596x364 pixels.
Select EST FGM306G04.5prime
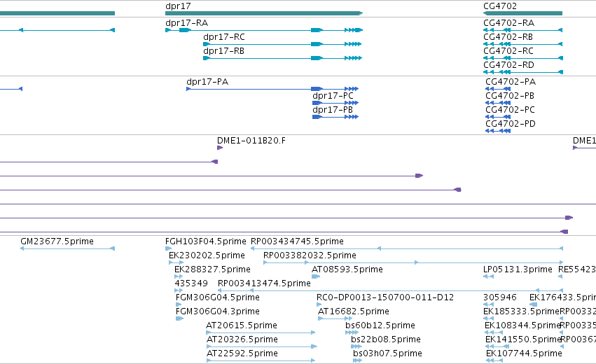(x=218, y=297)
